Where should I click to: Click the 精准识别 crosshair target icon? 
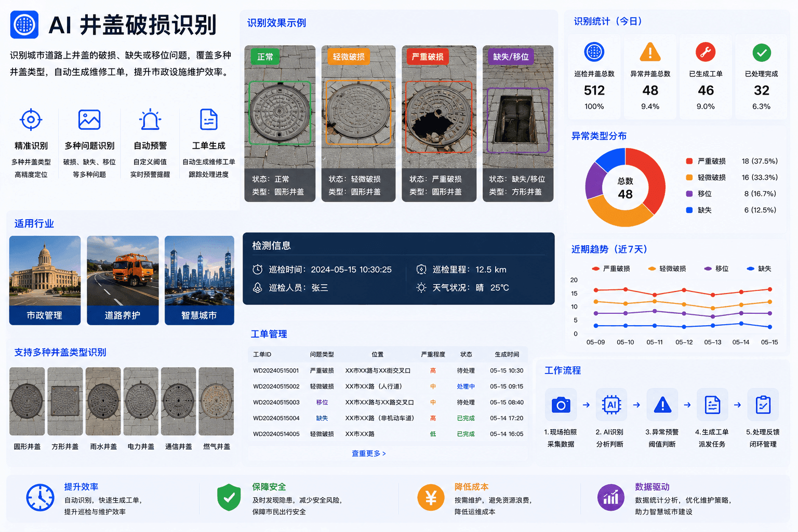(x=31, y=119)
